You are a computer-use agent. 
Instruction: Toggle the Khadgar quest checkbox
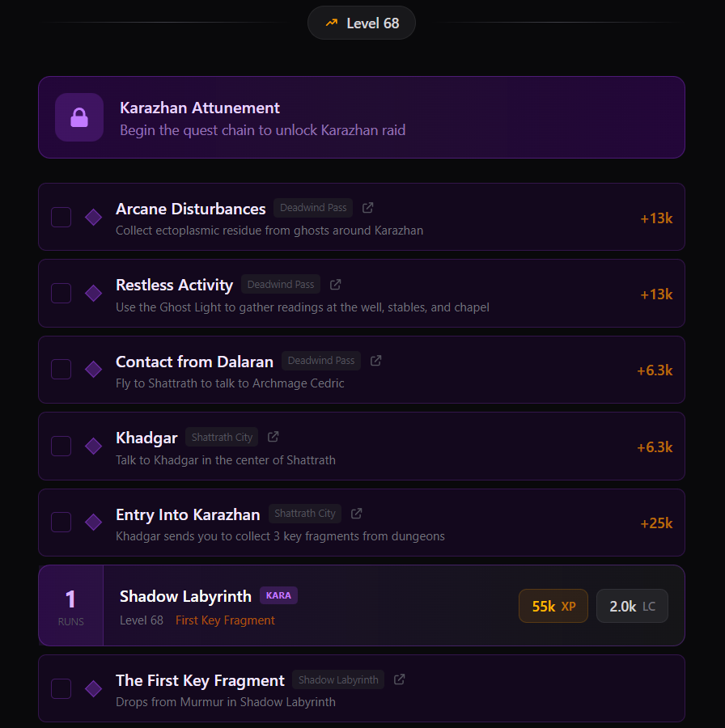pos(61,446)
